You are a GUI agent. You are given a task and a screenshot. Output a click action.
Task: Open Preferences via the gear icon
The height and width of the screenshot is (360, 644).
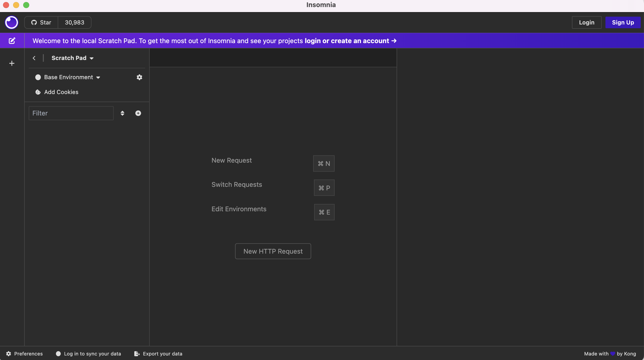pos(8,353)
